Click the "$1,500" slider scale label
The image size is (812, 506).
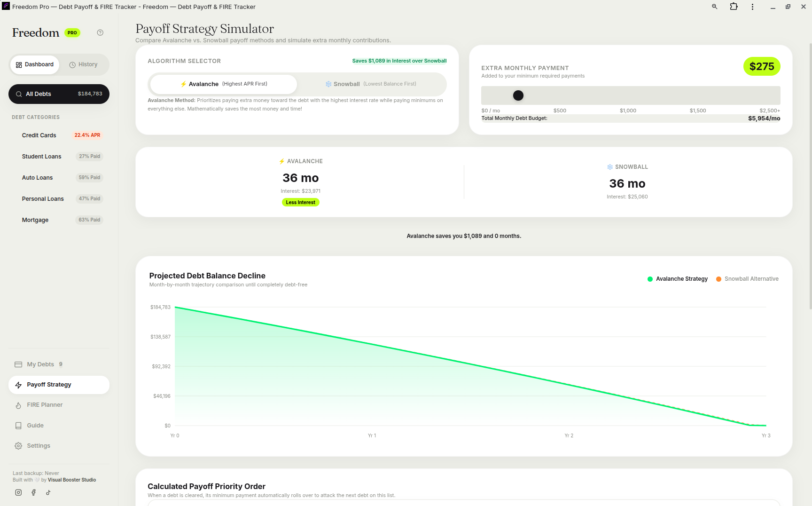coord(698,111)
